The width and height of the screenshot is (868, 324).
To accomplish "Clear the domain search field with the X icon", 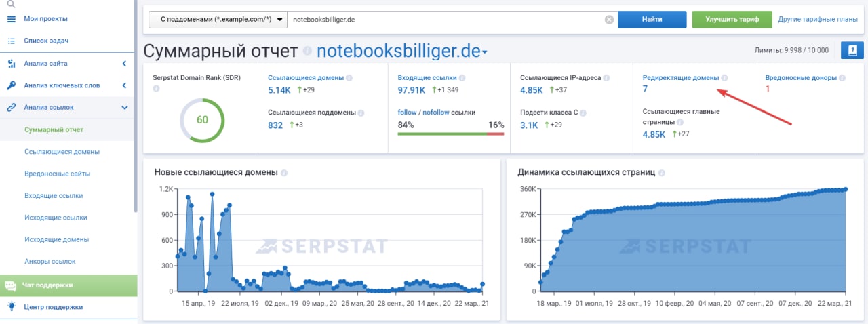I will coord(609,20).
